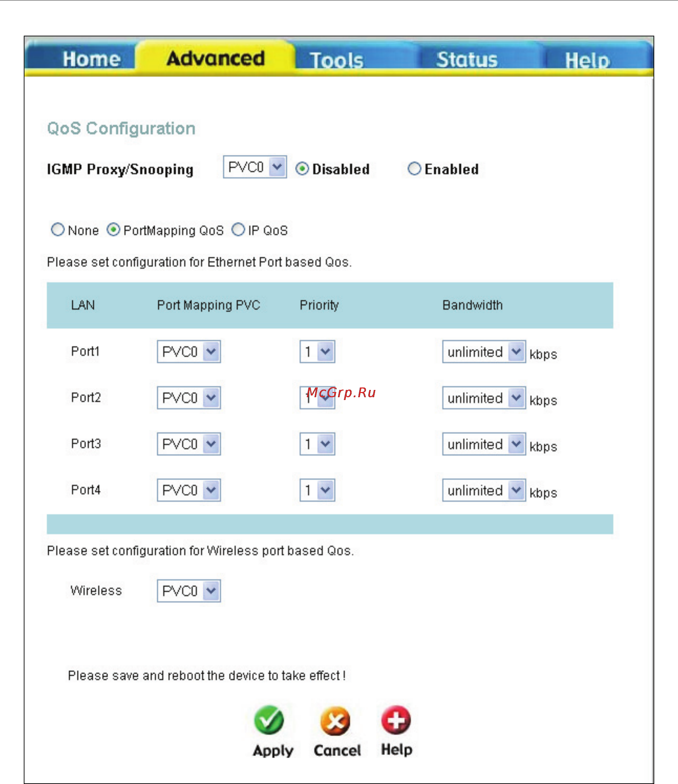Screen dimensions: 678x784
Task: Click the red Help plus icon
Action: tap(396, 720)
